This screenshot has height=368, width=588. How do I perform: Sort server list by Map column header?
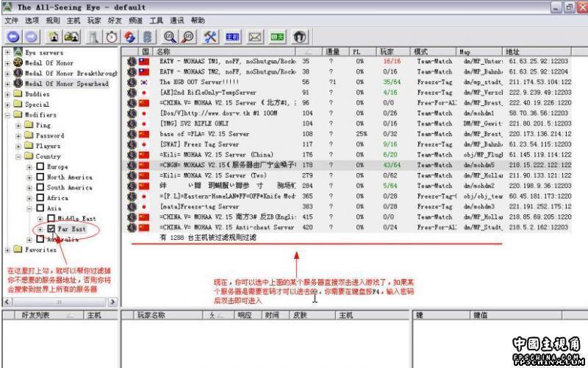pos(479,52)
